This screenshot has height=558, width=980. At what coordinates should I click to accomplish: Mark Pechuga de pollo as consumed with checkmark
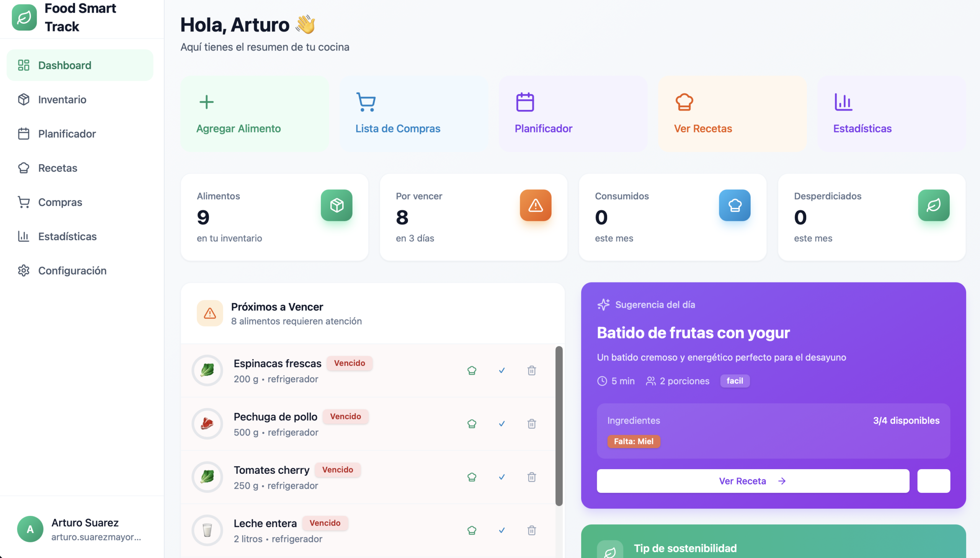(x=501, y=424)
